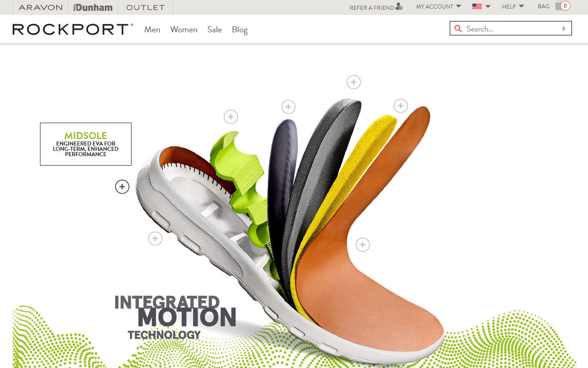Screen dimensions: 588x368
Task: Click the plus hotspot above the grey foam layer
Action: [x=354, y=82]
